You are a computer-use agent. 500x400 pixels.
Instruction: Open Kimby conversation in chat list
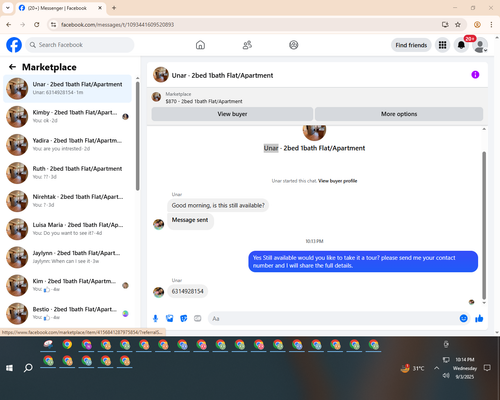(67, 117)
